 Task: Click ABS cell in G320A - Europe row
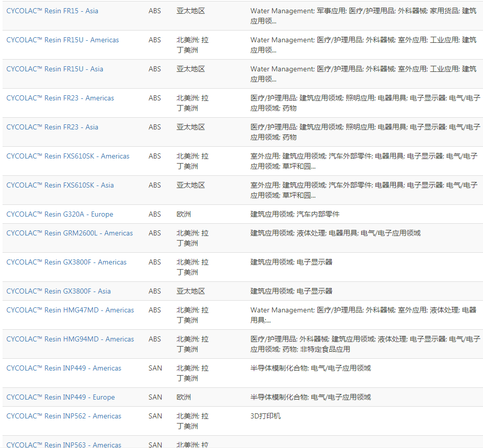click(155, 214)
